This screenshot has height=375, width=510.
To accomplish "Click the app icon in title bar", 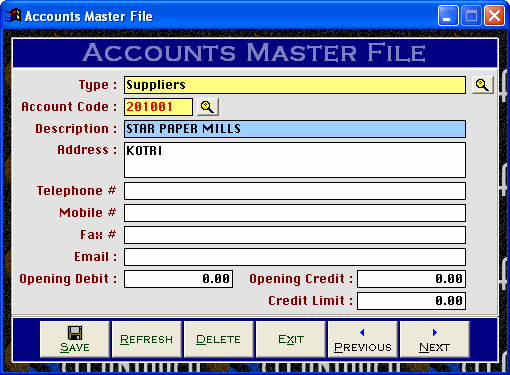I will pos(13,15).
